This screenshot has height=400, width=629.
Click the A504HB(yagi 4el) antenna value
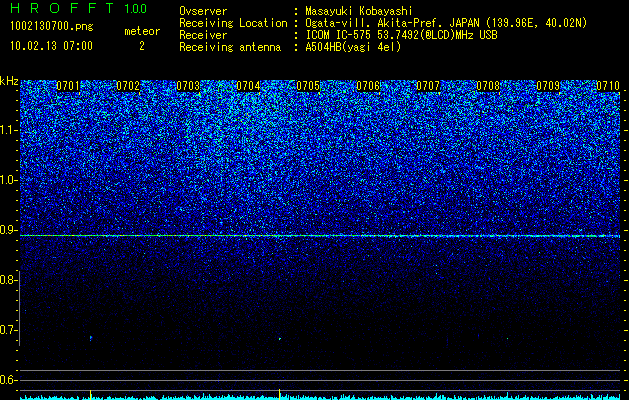pos(353,47)
